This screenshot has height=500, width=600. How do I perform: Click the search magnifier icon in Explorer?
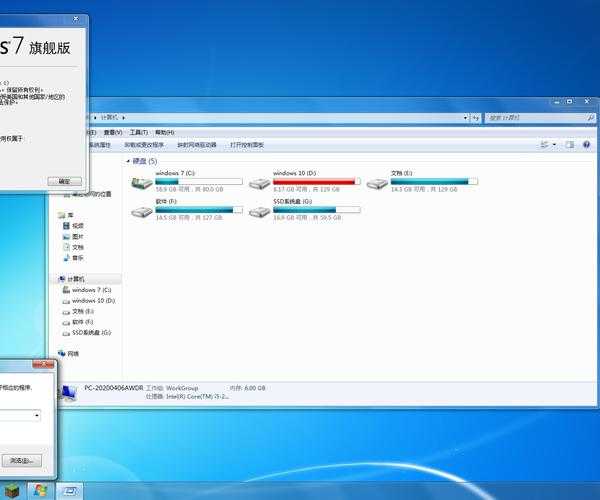[x=590, y=117]
